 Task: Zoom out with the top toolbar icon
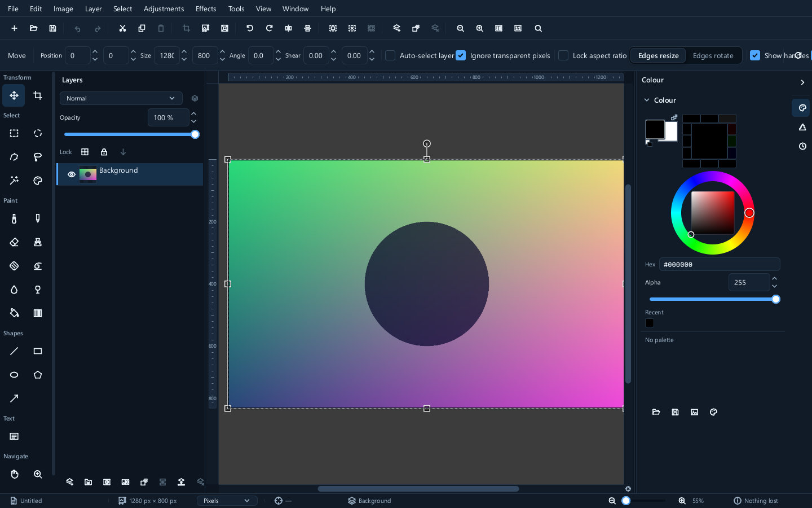click(460, 28)
